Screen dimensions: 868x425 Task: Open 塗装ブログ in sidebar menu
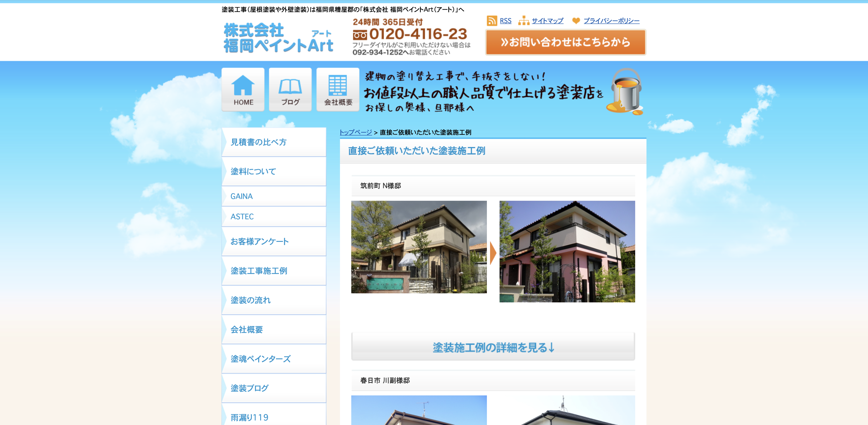point(274,388)
